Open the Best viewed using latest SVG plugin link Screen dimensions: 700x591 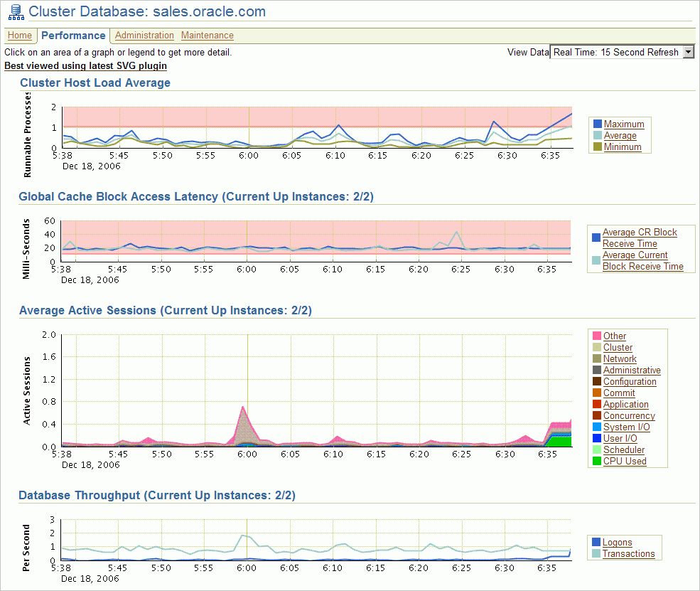tap(85, 65)
